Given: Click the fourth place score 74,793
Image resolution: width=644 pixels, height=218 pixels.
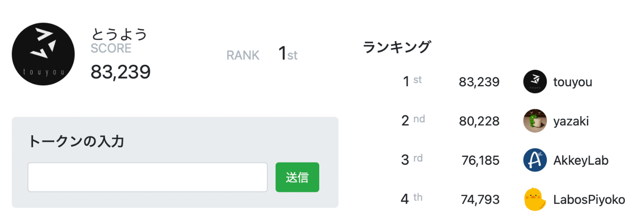Looking at the screenshot, I should pos(481,200).
